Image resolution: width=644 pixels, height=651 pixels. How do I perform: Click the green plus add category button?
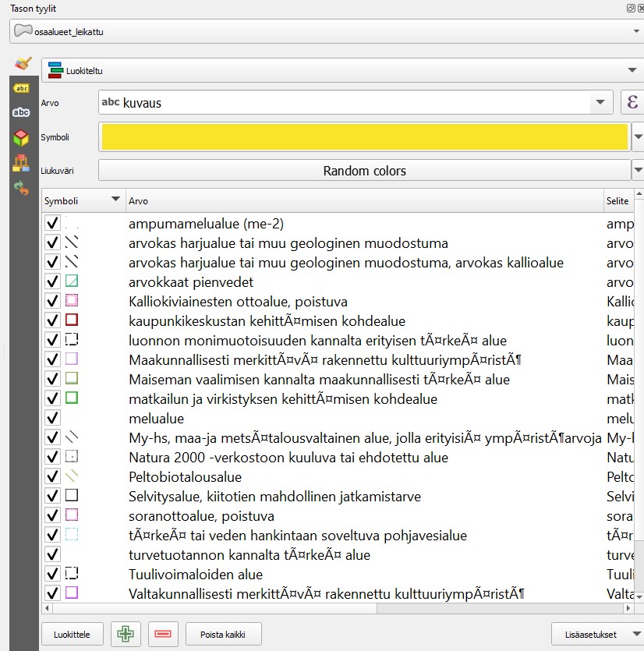(x=126, y=634)
